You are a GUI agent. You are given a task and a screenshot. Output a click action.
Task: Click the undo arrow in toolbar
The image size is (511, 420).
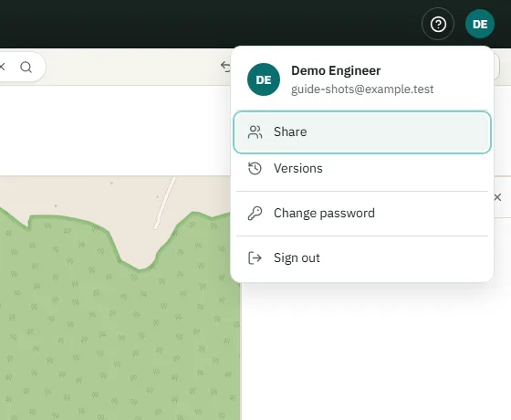point(225,66)
